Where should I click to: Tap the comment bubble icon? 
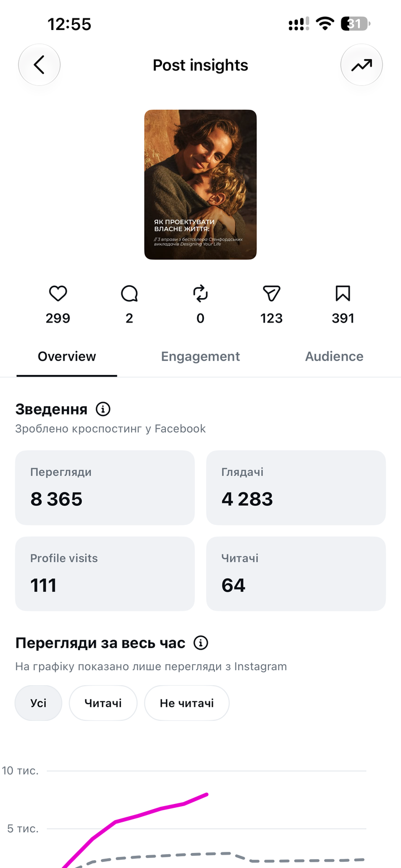click(x=129, y=294)
